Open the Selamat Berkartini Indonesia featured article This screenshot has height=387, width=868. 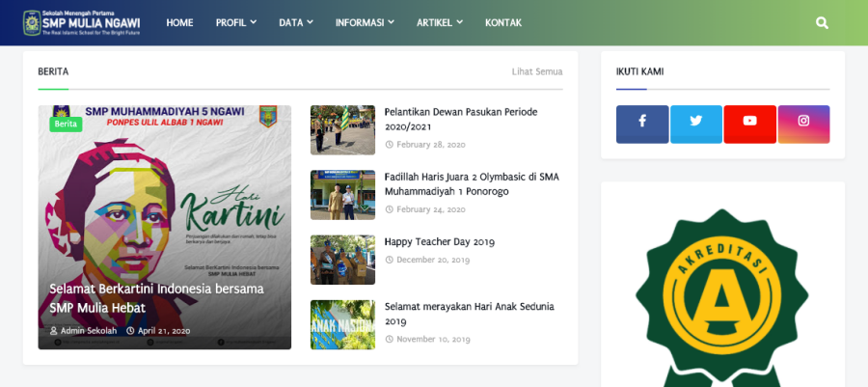coord(156,298)
